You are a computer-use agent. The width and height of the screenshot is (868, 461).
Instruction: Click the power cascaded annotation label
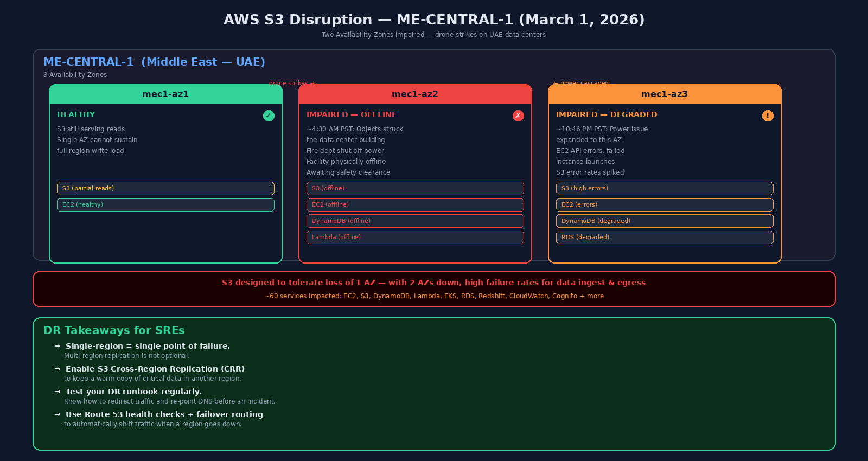580,83
